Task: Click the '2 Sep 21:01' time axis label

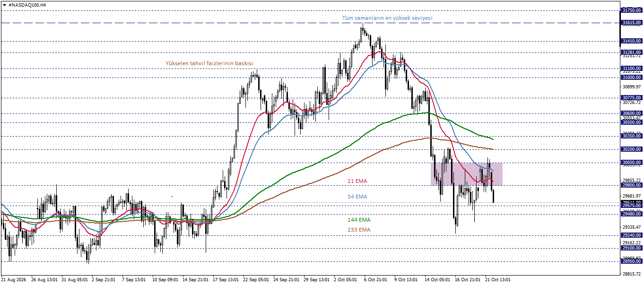Action: point(104,280)
